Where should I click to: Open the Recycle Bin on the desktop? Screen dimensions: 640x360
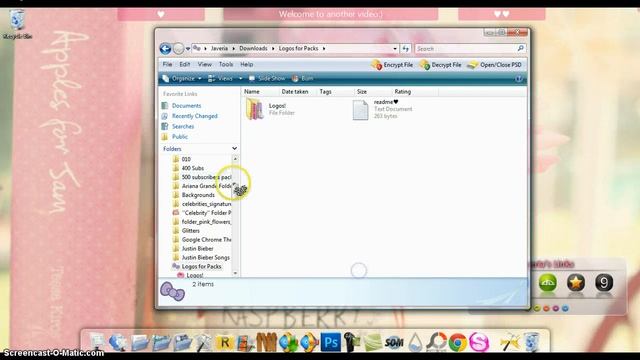(17, 24)
